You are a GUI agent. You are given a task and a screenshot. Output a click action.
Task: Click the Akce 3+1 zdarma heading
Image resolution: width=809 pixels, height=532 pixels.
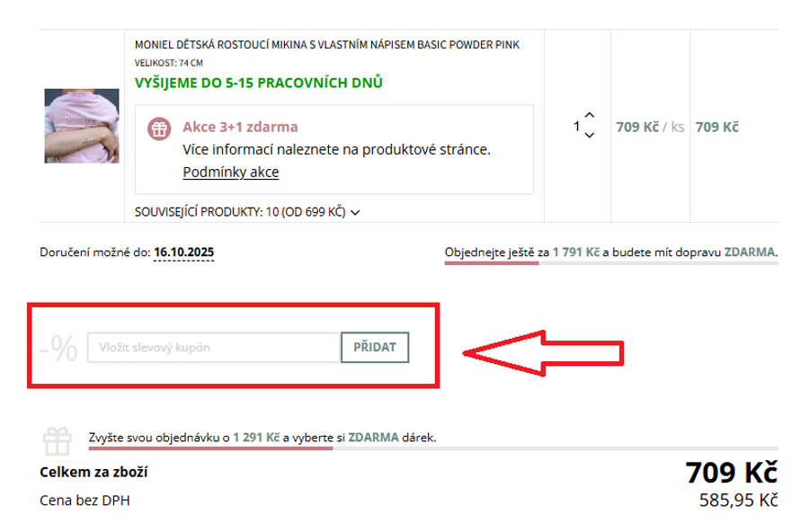(x=240, y=127)
